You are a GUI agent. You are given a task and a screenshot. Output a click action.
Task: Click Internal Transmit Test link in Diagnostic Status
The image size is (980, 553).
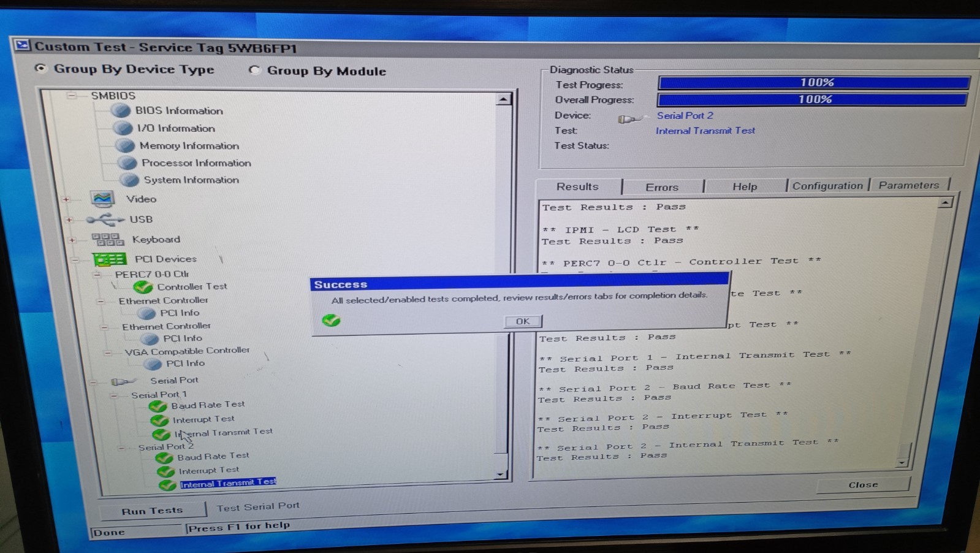click(705, 131)
